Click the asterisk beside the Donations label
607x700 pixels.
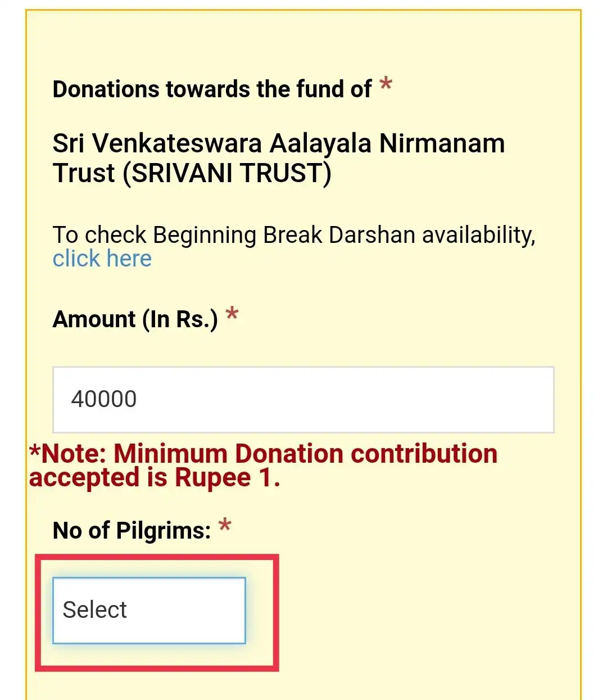pyautogui.click(x=386, y=85)
